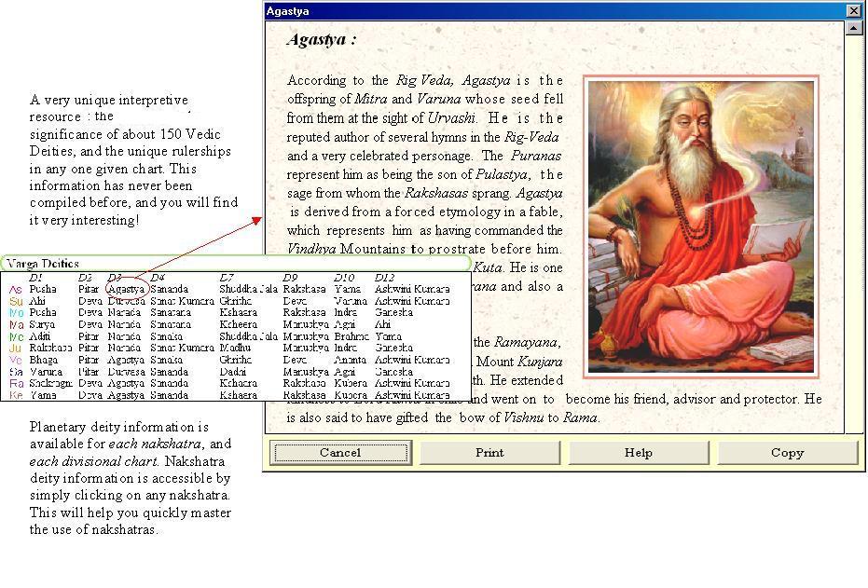
Task: Click the As row label
Action: (16, 289)
